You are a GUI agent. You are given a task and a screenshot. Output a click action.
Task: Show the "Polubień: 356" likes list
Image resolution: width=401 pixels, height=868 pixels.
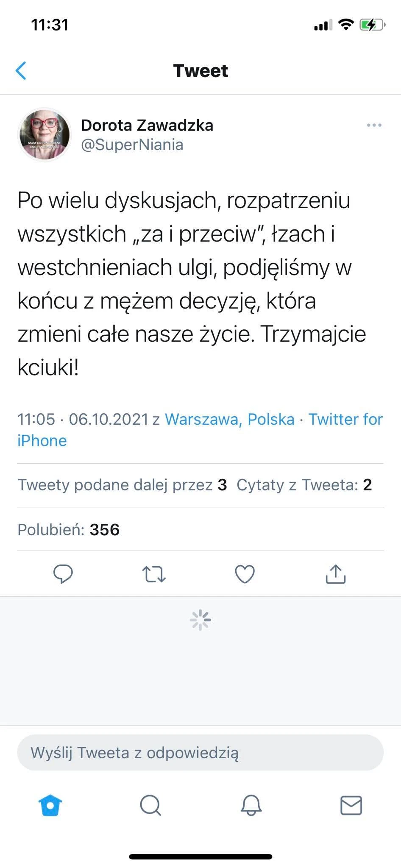tap(69, 529)
